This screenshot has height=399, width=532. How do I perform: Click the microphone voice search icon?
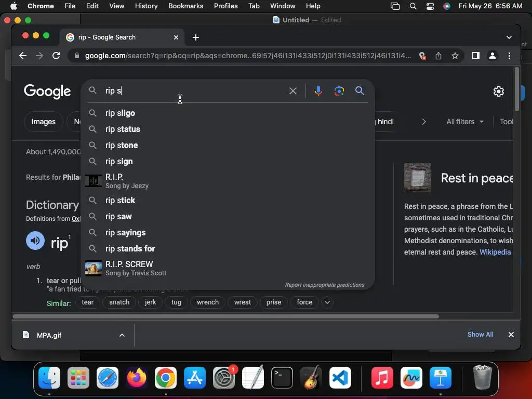318,91
